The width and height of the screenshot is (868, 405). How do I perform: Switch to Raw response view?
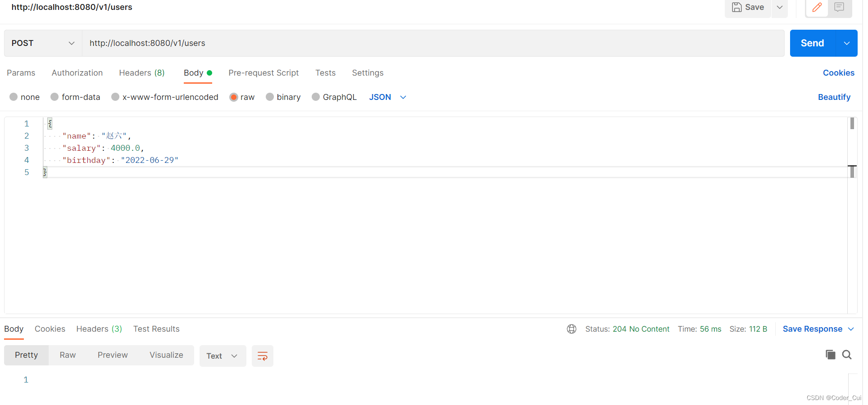[68, 355]
